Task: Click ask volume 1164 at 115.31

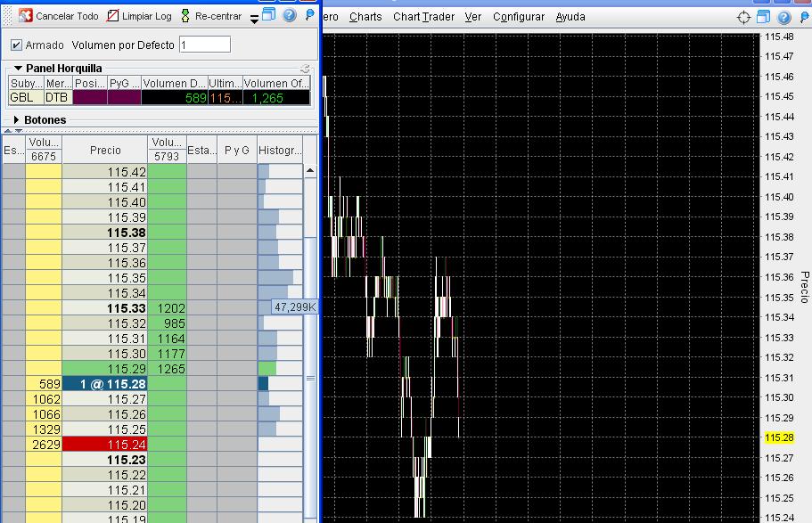Action: click(167, 339)
